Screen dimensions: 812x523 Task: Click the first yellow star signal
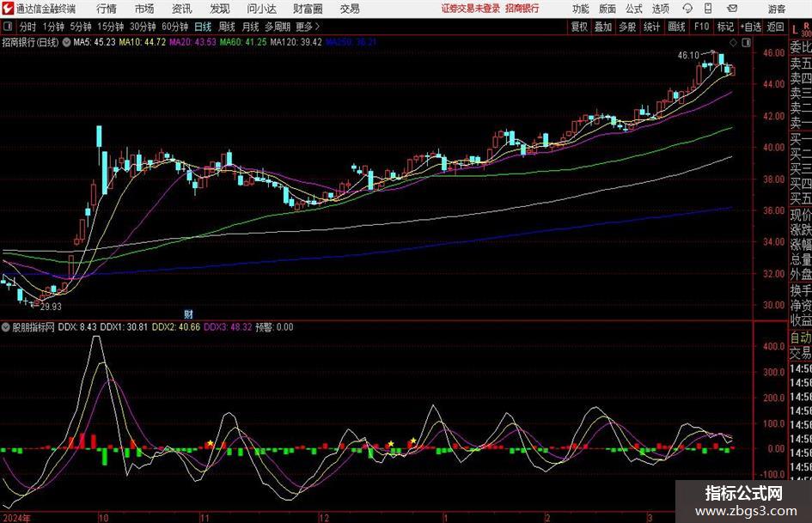tap(211, 443)
